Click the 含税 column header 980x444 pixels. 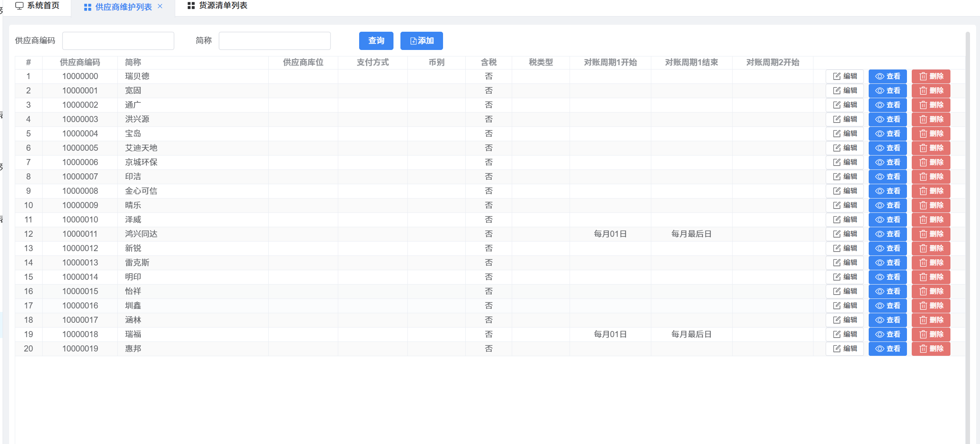488,63
